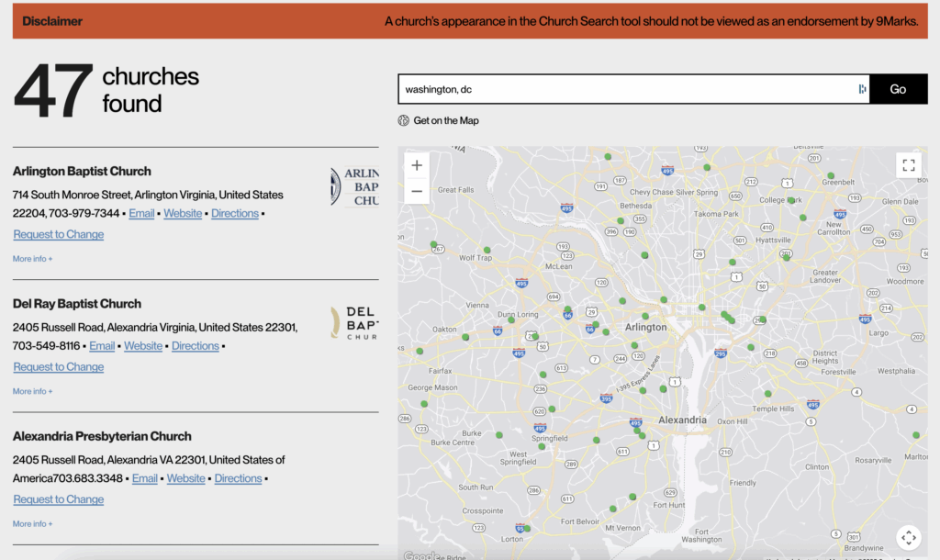Zoom in on the map with plus button
This screenshot has height=560, width=940.
pos(417,166)
